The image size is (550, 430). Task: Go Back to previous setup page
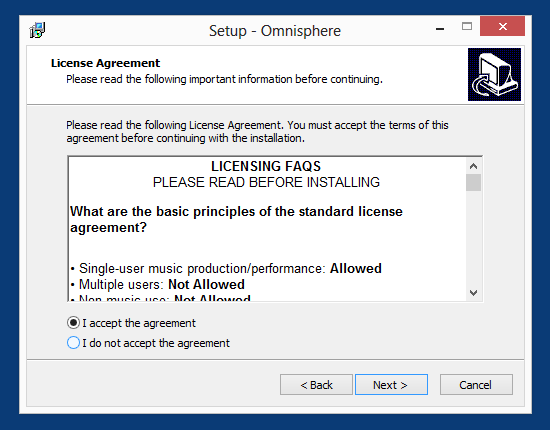[316, 385]
